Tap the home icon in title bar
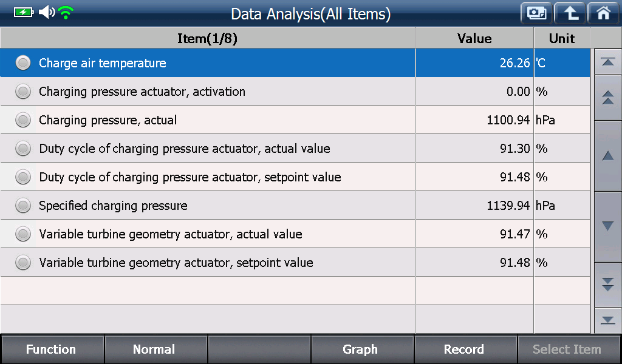Screen dimensions: 622x364 tap(604, 13)
